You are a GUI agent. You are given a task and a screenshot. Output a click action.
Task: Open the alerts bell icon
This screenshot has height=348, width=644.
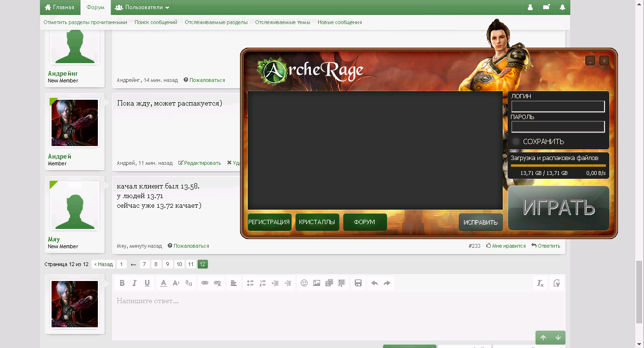click(563, 7)
